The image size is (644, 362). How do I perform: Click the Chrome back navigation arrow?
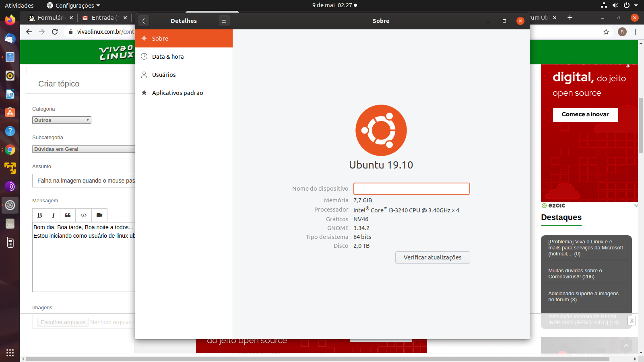click(29, 32)
